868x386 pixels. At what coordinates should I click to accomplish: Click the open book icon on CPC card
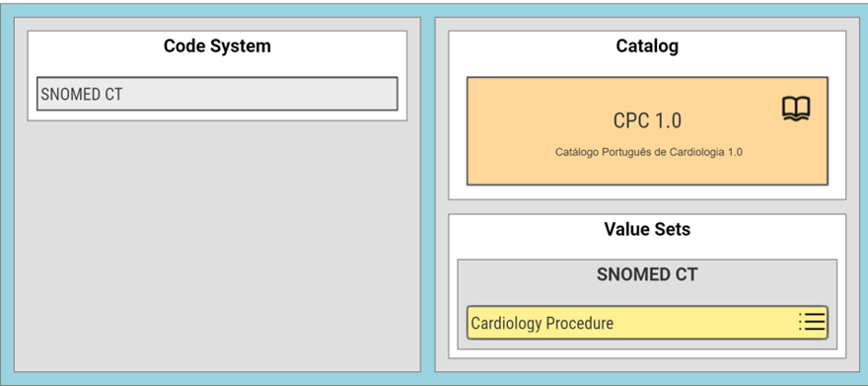coord(796,109)
